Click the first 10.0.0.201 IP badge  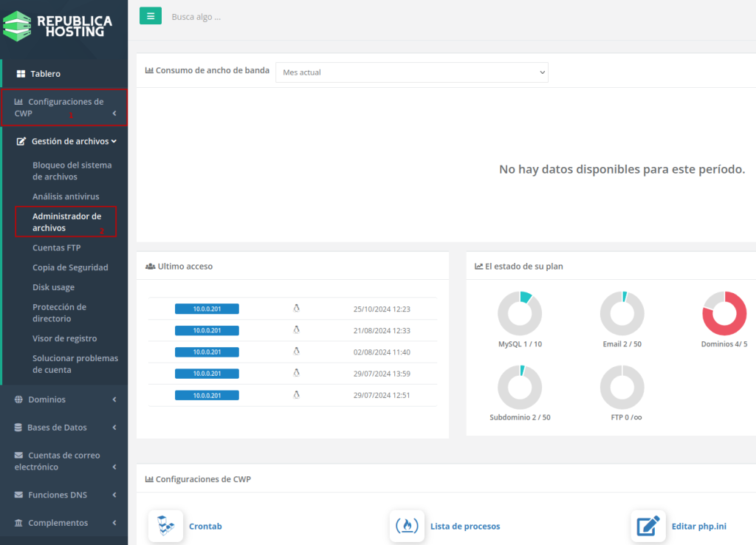pos(207,309)
